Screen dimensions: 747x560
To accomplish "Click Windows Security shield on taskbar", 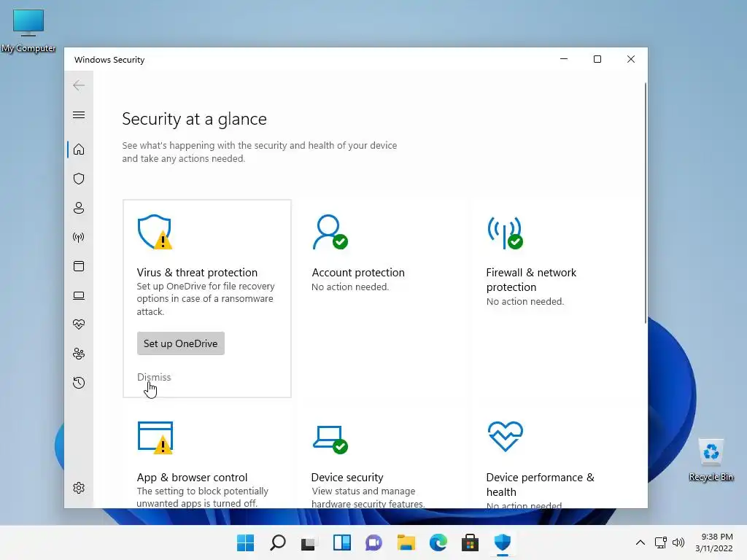I will pos(502,542).
